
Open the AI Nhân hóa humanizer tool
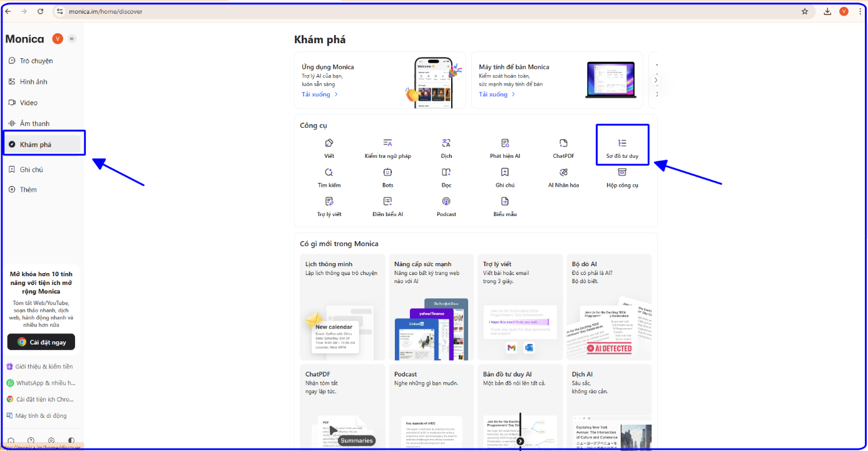[563, 178]
